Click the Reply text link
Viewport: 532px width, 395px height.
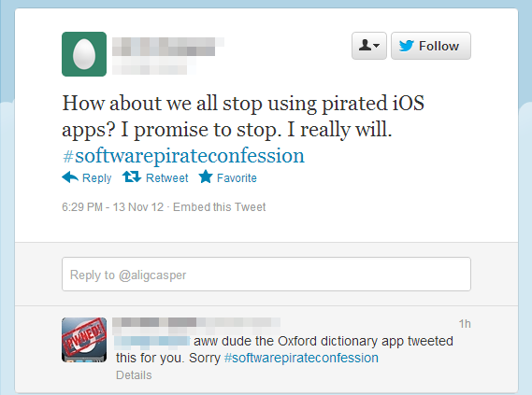(96, 177)
